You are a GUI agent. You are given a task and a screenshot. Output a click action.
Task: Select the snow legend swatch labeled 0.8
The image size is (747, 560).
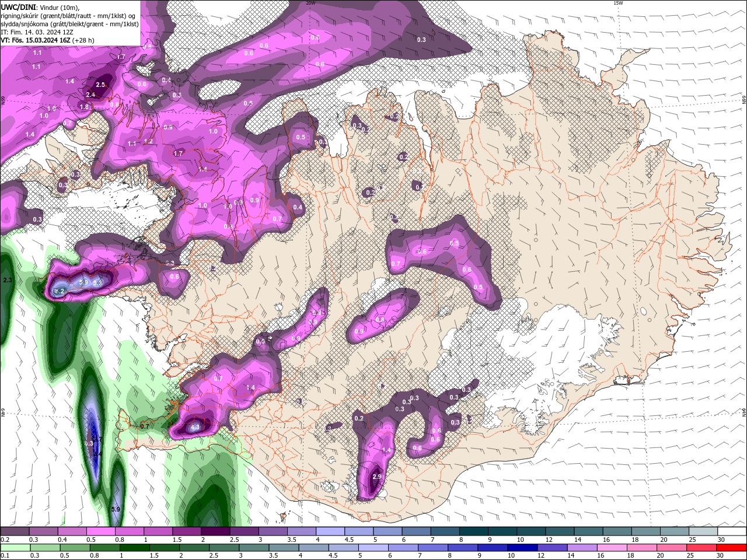pyautogui.click(x=129, y=531)
